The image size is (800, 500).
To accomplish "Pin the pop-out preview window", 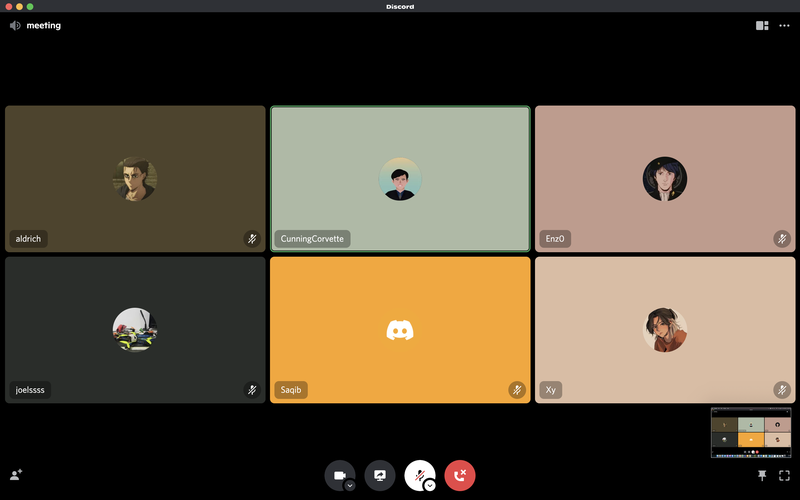I will [763, 476].
